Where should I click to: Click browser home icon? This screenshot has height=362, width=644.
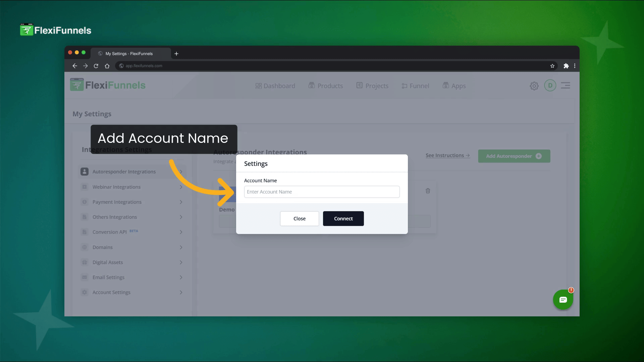point(107,66)
